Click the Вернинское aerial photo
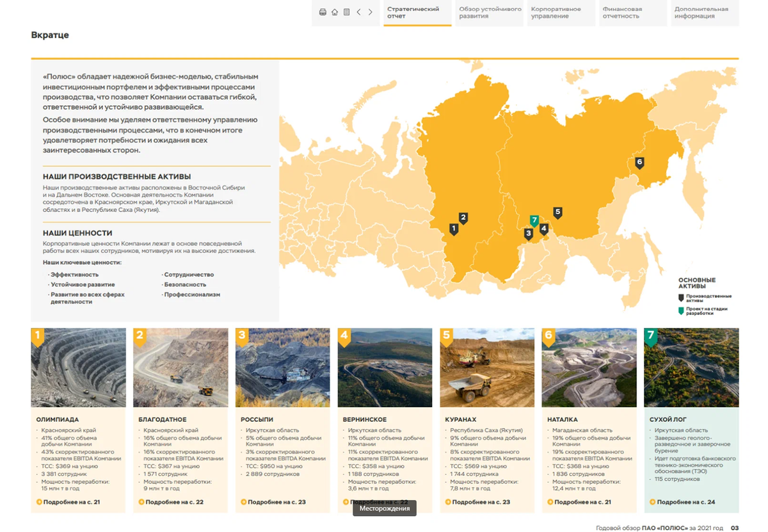This screenshot has width=768, height=532. coord(385,367)
